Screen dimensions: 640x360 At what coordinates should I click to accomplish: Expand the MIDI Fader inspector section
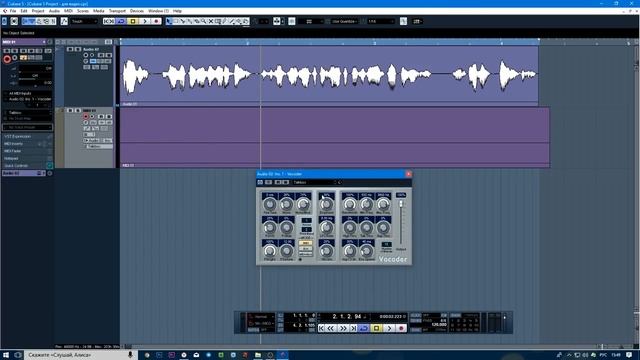coord(27,151)
